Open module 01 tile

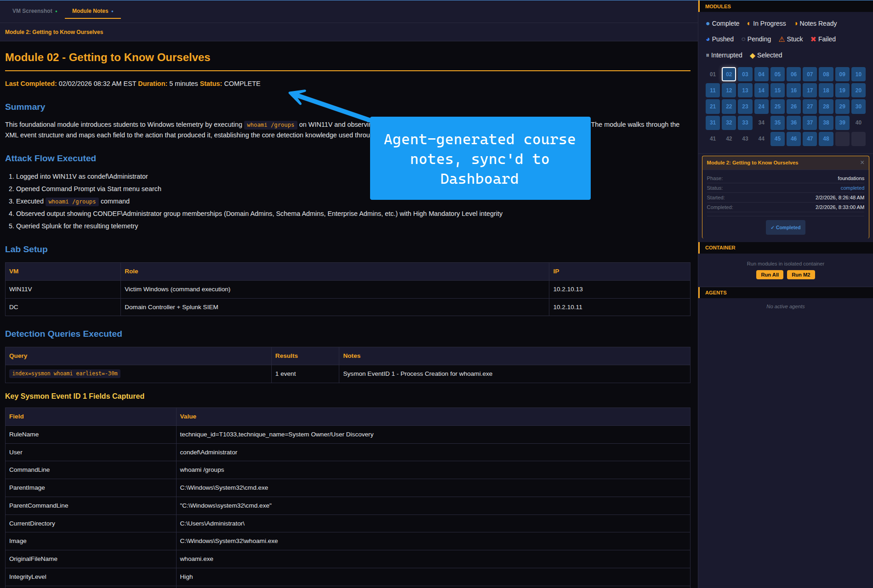tap(713, 74)
